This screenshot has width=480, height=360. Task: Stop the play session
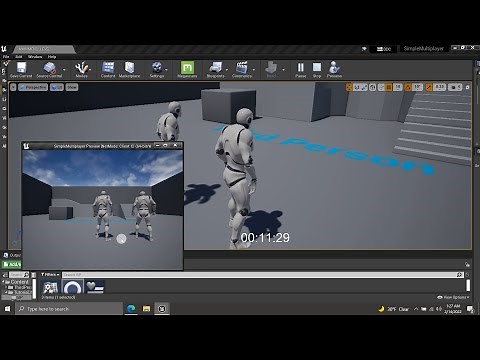(x=317, y=69)
